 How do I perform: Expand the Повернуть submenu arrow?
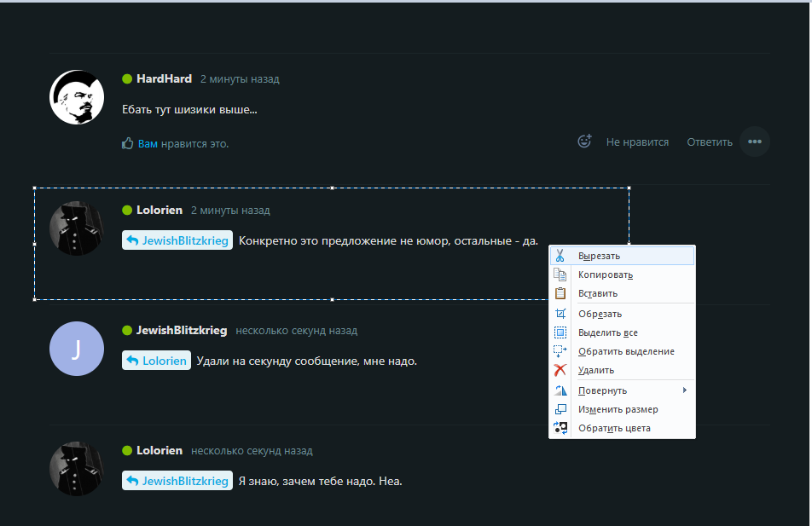(685, 390)
